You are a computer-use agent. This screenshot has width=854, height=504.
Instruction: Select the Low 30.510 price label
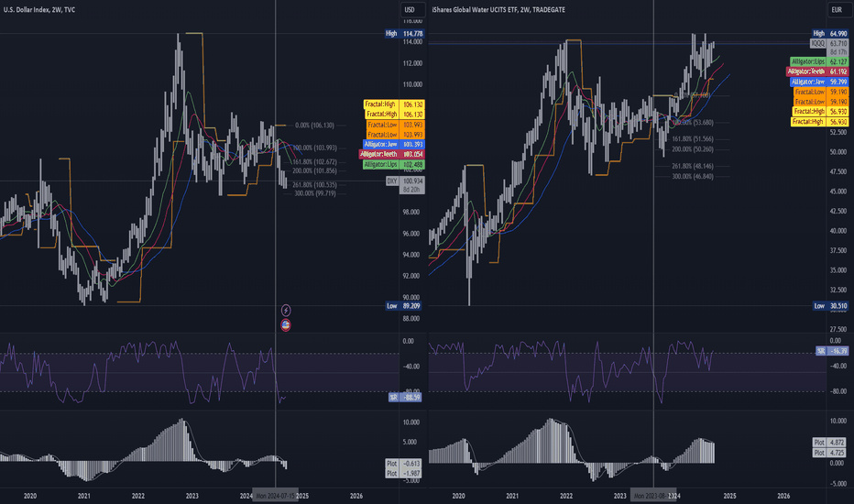tap(830, 306)
